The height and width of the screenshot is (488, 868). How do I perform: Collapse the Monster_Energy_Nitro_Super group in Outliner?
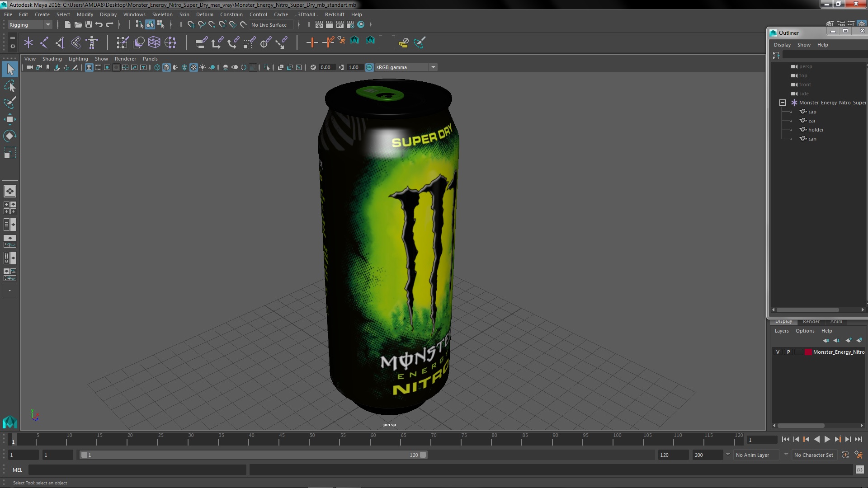[783, 103]
